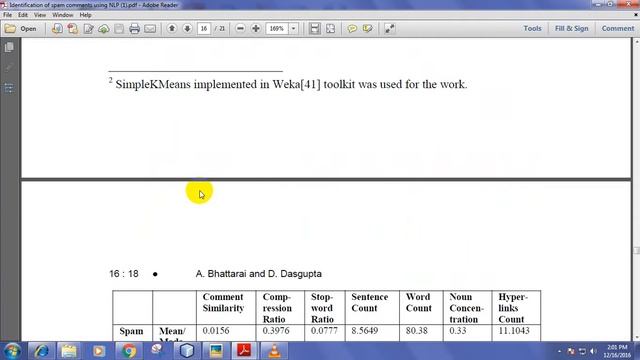Image resolution: width=640 pixels, height=360 pixels.
Task: Click the 'Noun Concentration' column header
Action: click(x=466, y=308)
